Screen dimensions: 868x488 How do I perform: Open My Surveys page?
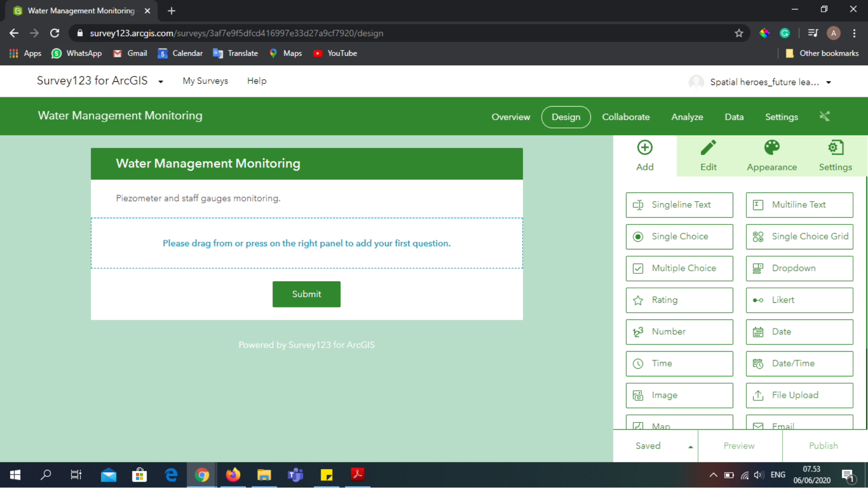[205, 81]
